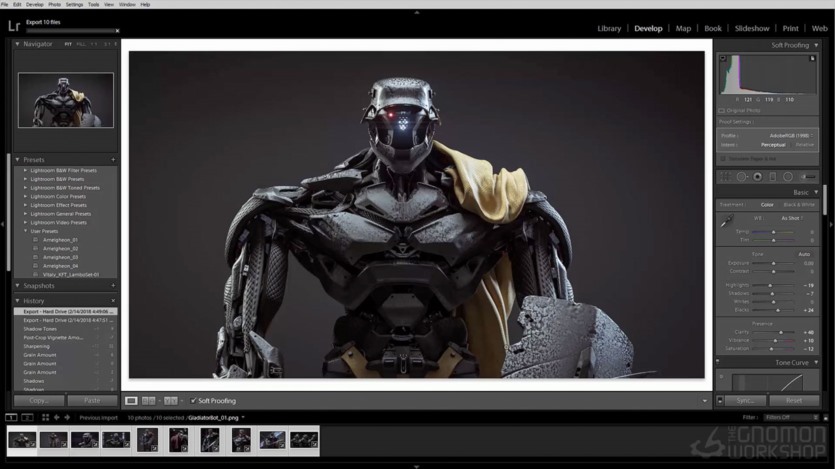Select the Red Eye Correction tool icon

tap(757, 177)
